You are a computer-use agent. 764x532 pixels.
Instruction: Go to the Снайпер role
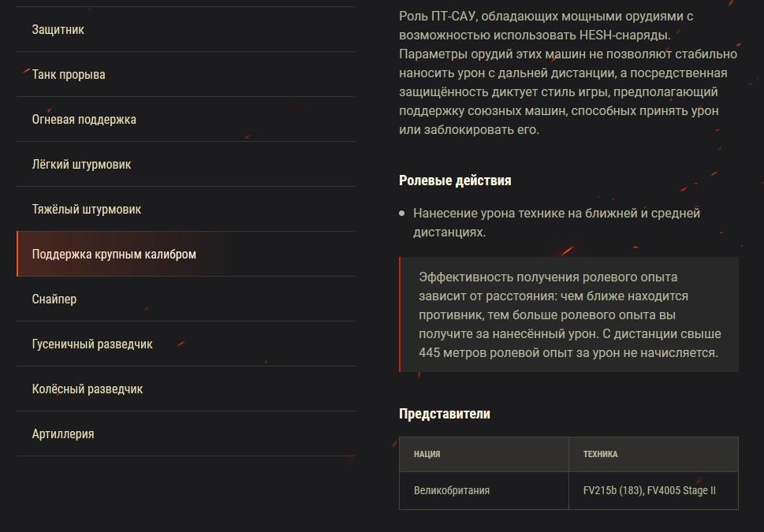[x=54, y=299]
